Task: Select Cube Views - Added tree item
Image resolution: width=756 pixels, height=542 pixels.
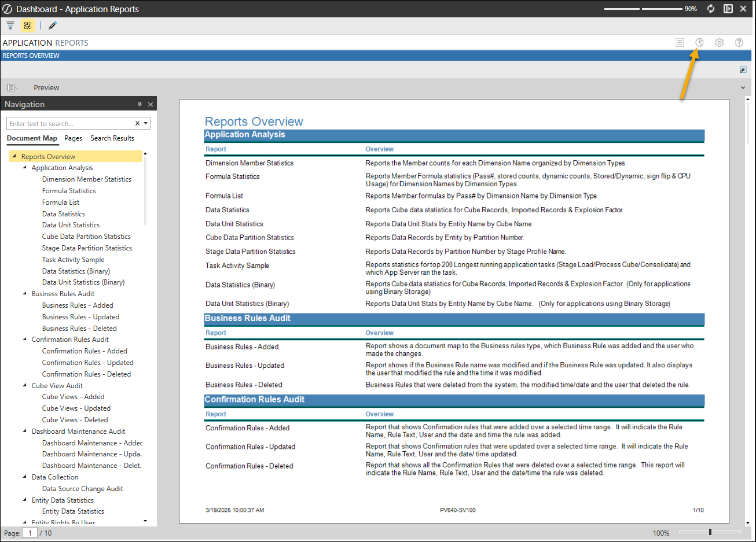Action: pos(73,397)
